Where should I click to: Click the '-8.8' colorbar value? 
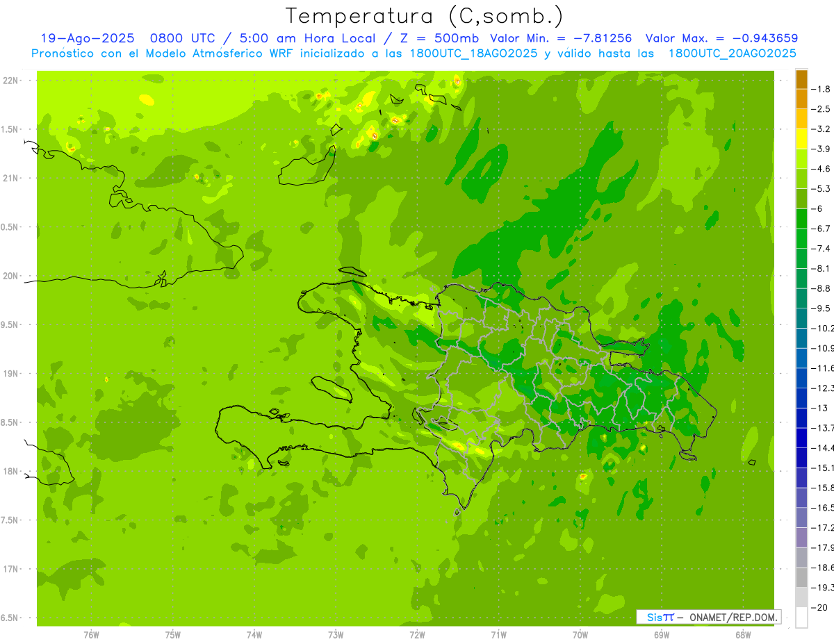point(821,288)
